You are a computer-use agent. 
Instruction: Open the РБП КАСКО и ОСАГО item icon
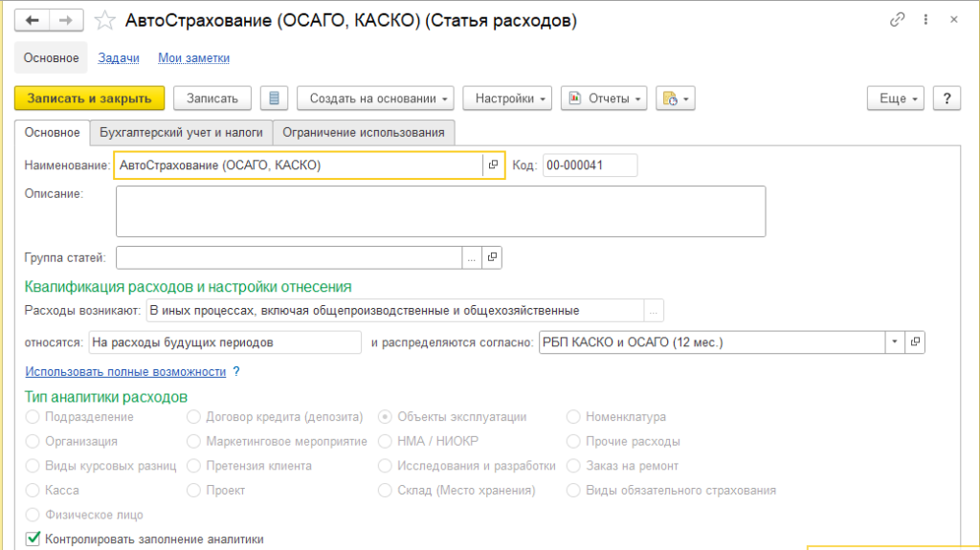tap(915, 341)
